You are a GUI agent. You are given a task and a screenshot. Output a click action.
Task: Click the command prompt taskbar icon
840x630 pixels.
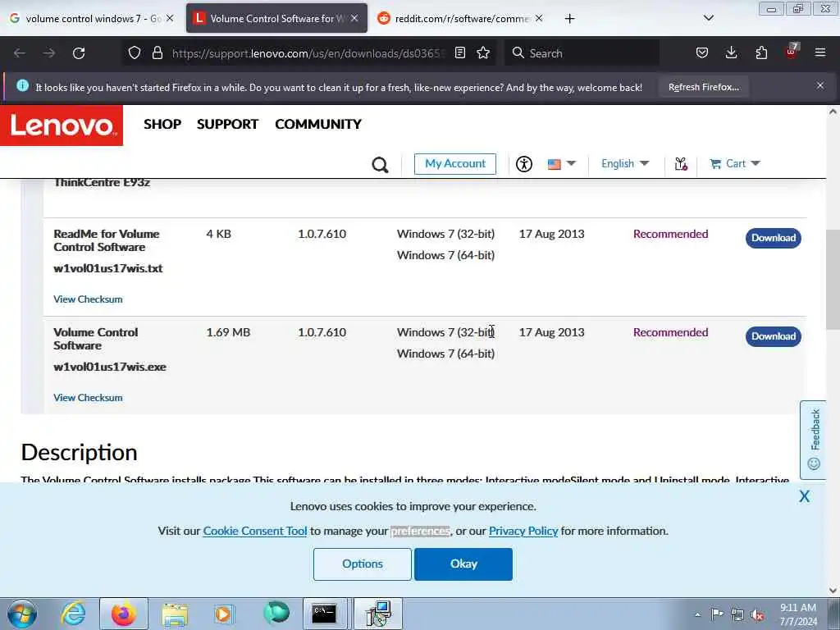(x=325, y=614)
